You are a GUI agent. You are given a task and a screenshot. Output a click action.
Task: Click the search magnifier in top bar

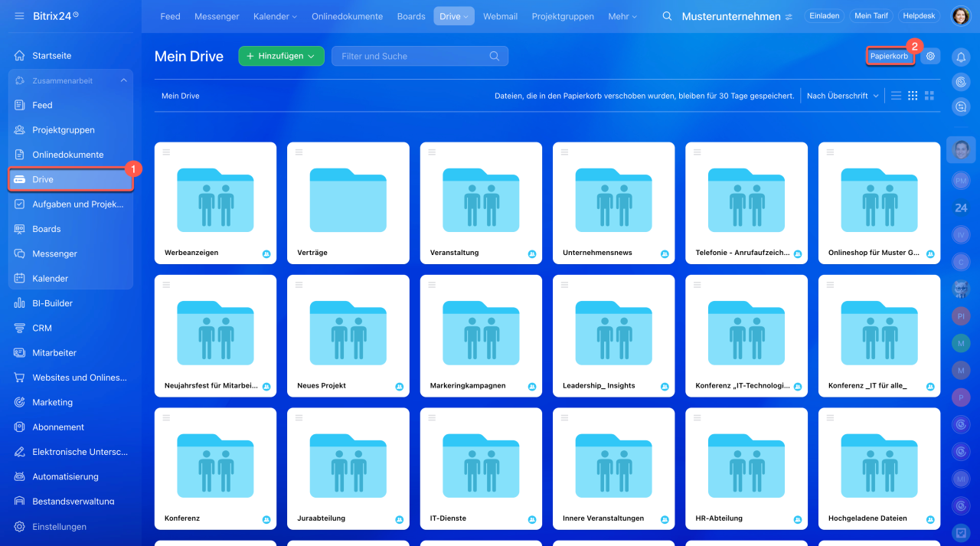[x=668, y=16]
